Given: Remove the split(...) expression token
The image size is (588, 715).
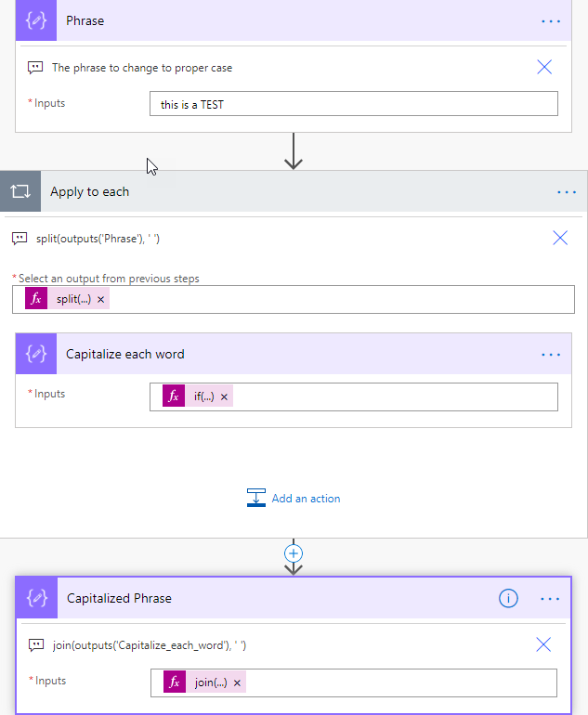Looking at the screenshot, I should [x=100, y=299].
